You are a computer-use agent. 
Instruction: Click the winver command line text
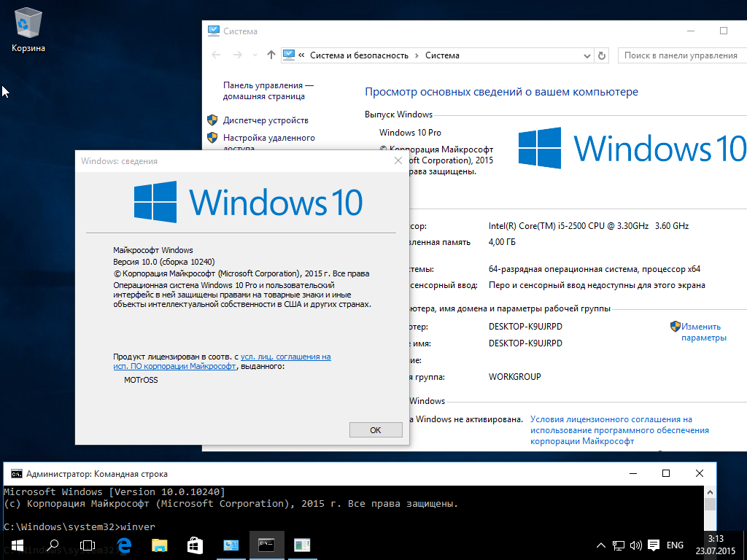point(138,526)
